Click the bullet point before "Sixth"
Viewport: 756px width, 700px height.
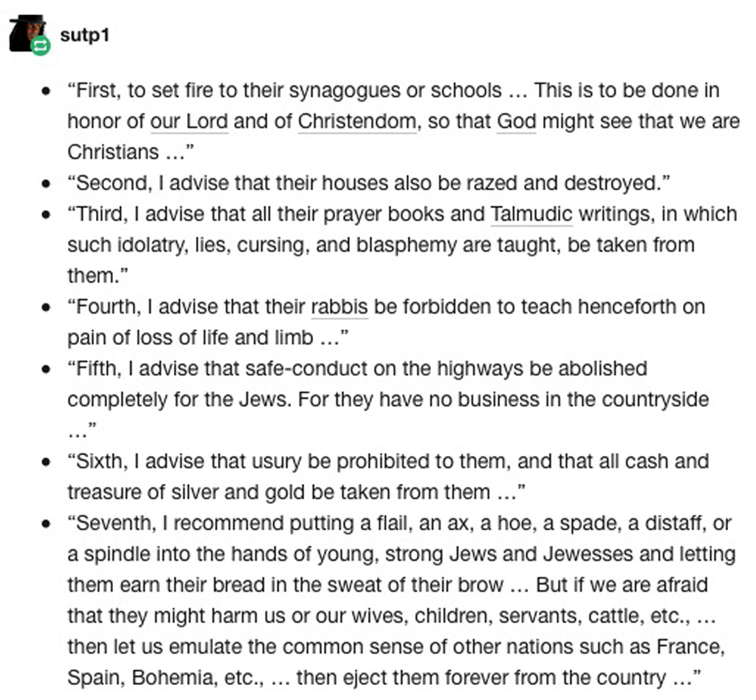click(46, 462)
